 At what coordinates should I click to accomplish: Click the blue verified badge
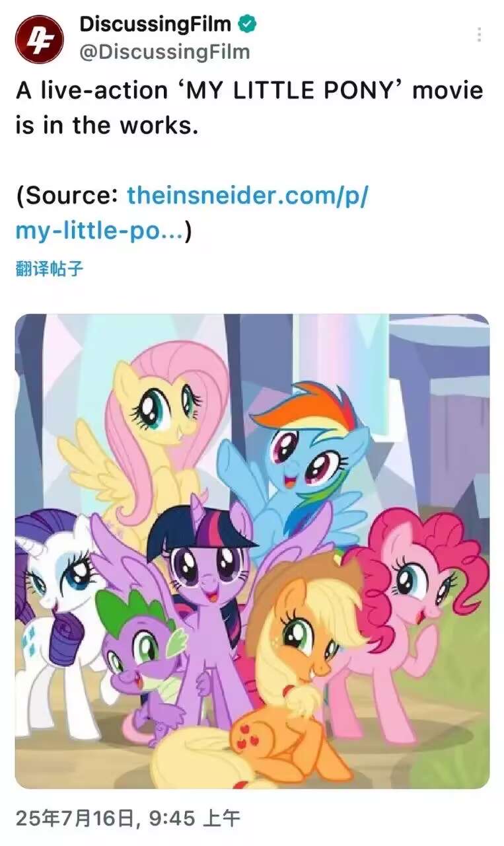coord(246,24)
